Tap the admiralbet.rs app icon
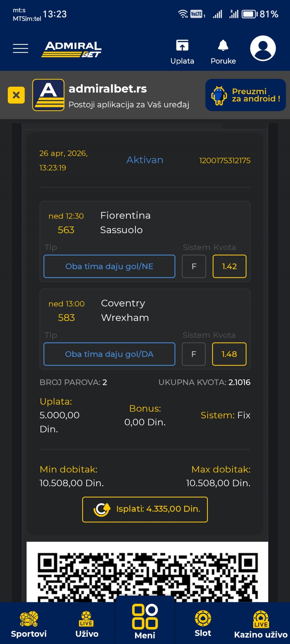 (48, 95)
